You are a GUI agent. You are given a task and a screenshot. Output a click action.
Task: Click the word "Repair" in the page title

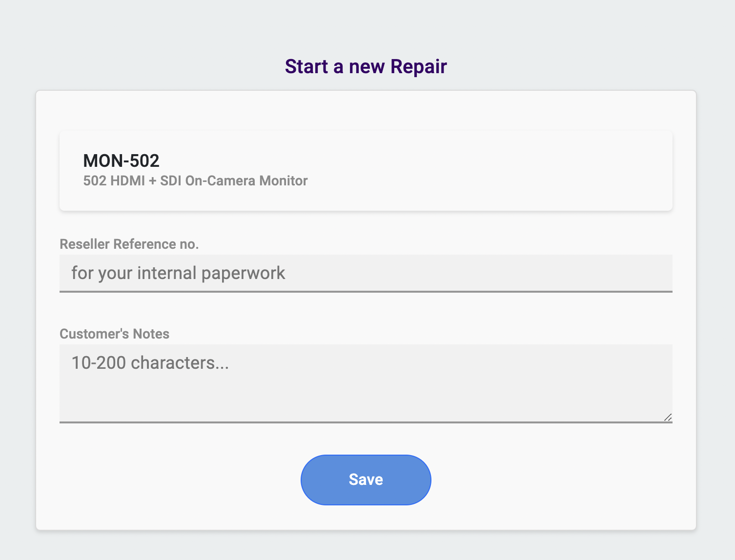tap(418, 67)
